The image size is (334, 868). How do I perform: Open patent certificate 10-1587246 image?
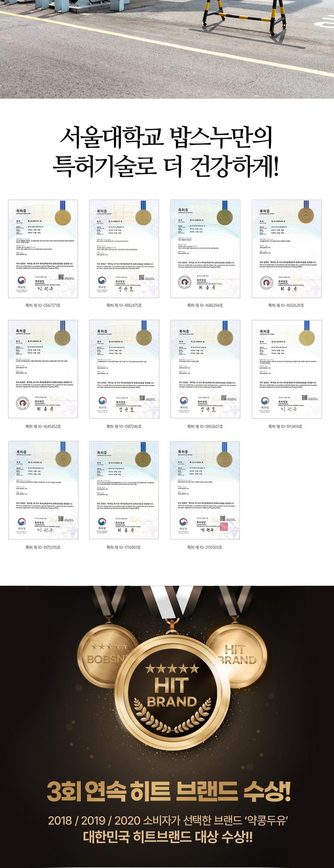tap(124, 369)
